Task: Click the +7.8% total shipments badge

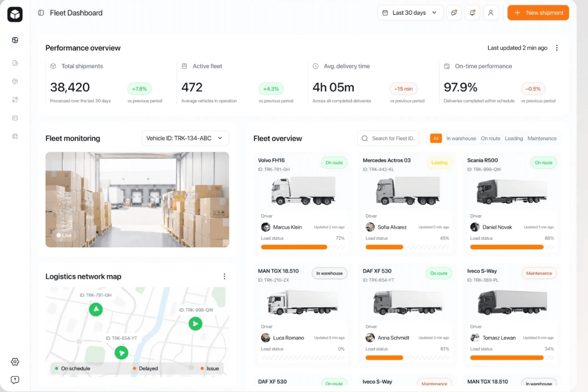Action: [140, 89]
